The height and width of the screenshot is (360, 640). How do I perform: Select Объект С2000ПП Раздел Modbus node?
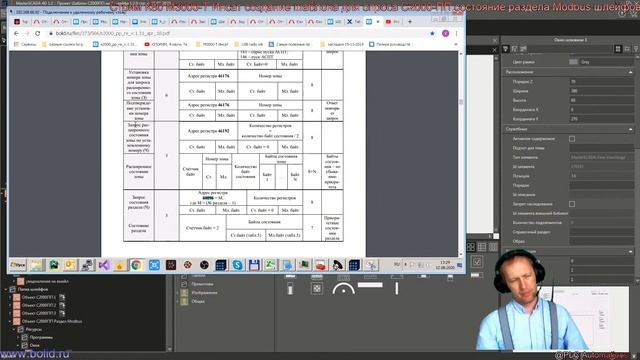coord(51,322)
